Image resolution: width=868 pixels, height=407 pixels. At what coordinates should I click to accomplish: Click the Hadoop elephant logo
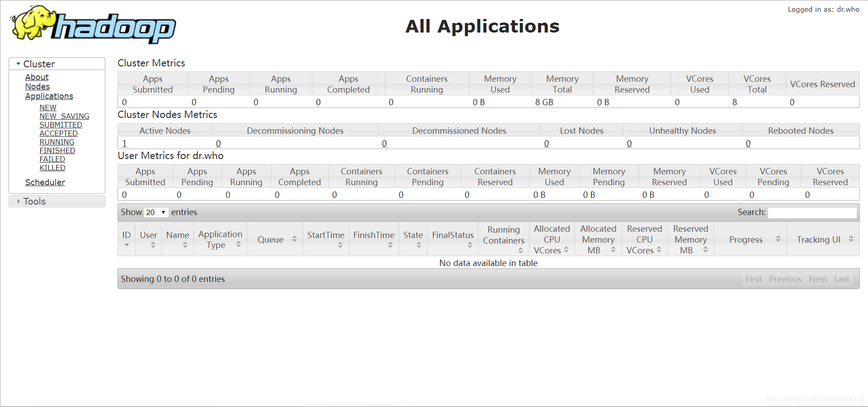pyautogui.click(x=93, y=25)
